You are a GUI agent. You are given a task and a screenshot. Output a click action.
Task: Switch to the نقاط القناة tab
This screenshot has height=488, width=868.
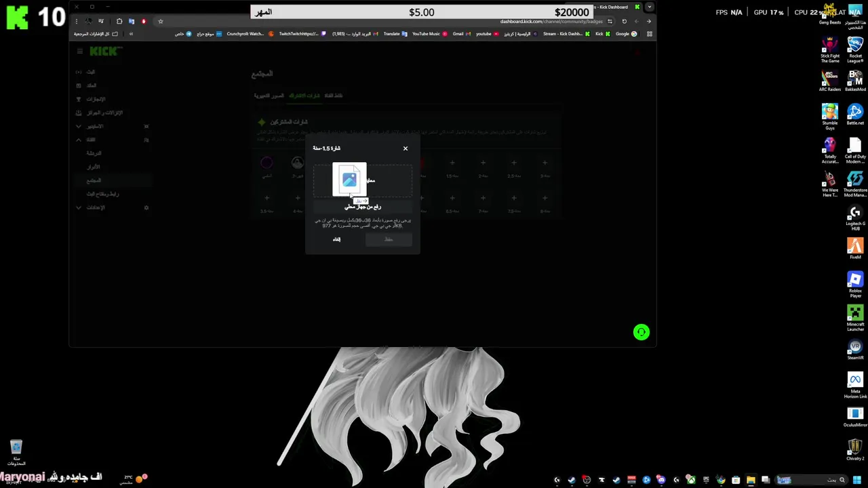click(334, 96)
